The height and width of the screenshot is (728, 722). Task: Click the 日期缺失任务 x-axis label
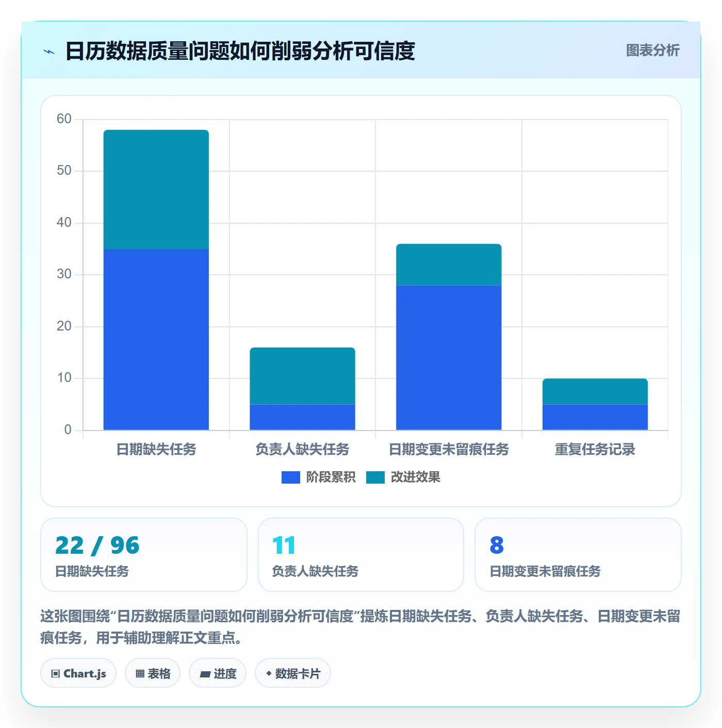coord(156,450)
